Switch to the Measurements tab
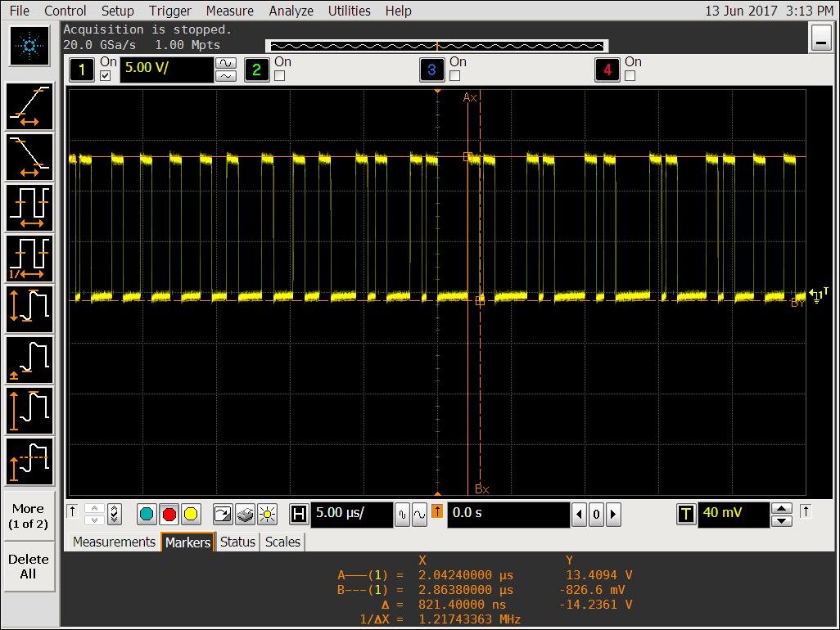The height and width of the screenshot is (630, 840). (114, 542)
